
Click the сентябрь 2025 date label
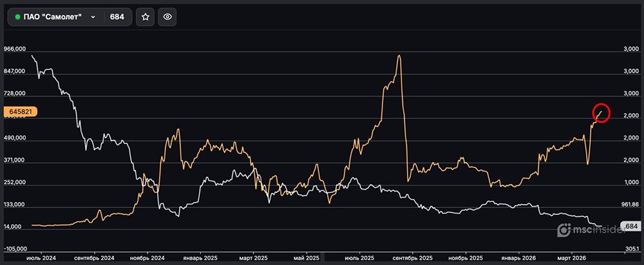point(412,259)
